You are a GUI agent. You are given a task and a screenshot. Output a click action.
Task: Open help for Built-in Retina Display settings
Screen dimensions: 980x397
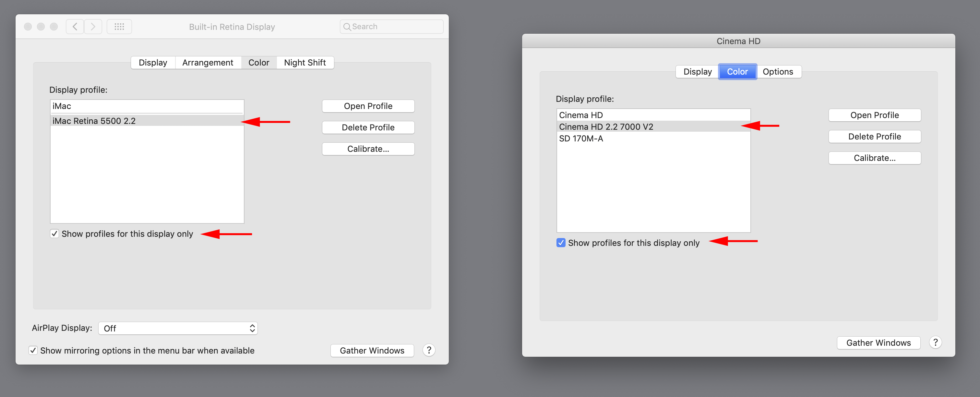(429, 350)
